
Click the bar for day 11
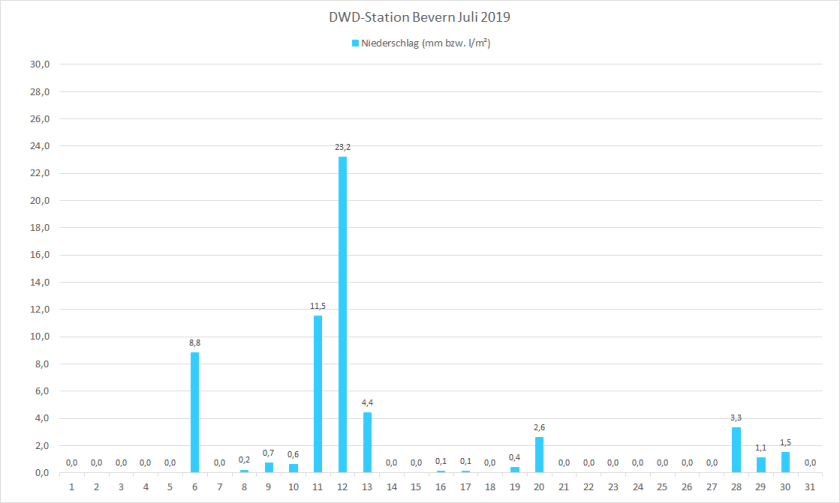point(318,394)
